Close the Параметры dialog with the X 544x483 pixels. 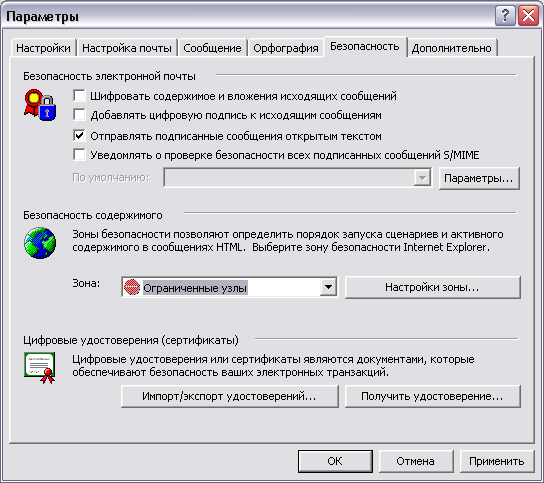point(528,16)
